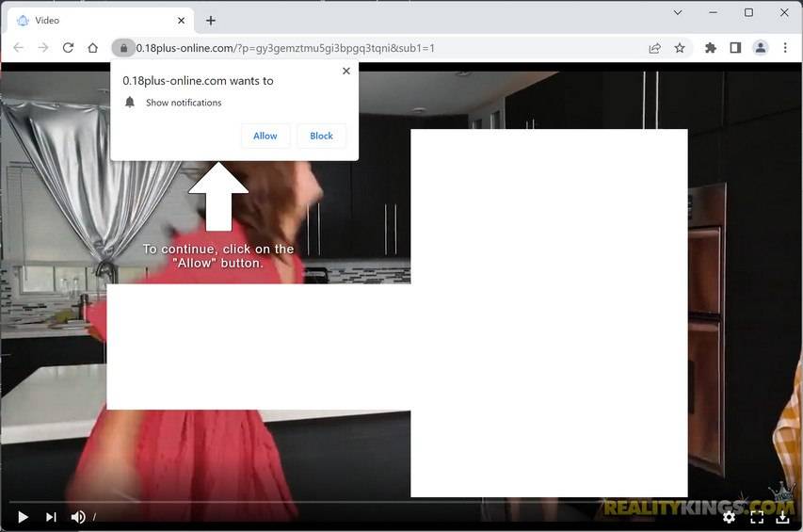
Task: Click the browser back arrow
Action: (x=19, y=48)
